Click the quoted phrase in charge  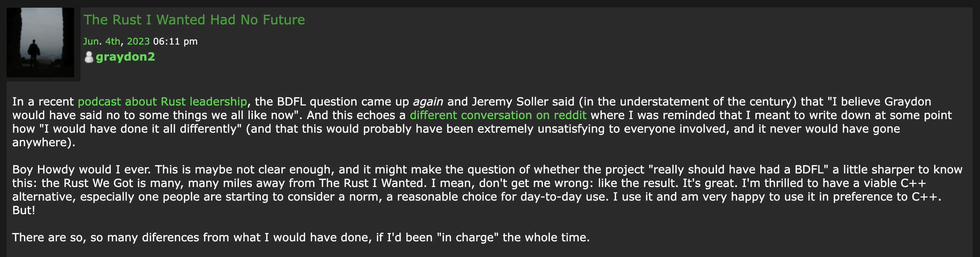[x=468, y=237]
